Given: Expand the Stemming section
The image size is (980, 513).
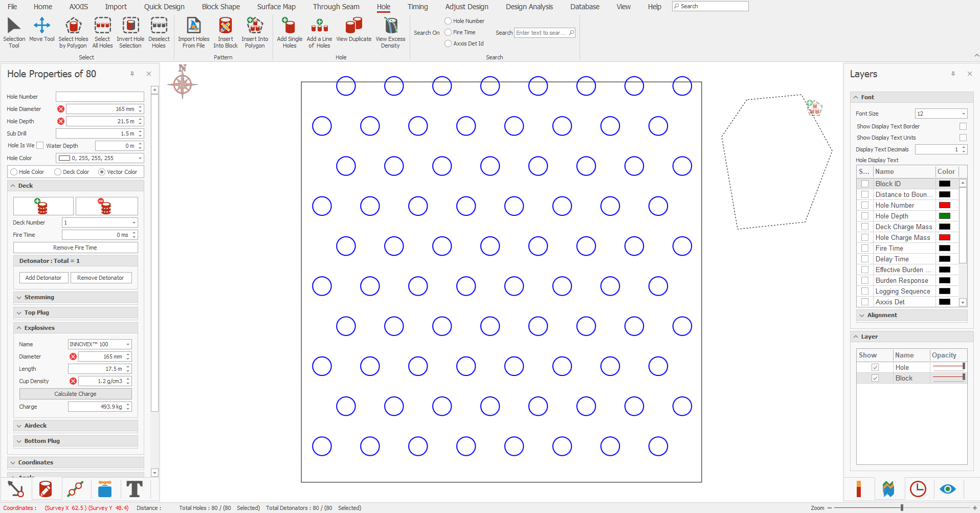Looking at the screenshot, I should coord(39,297).
